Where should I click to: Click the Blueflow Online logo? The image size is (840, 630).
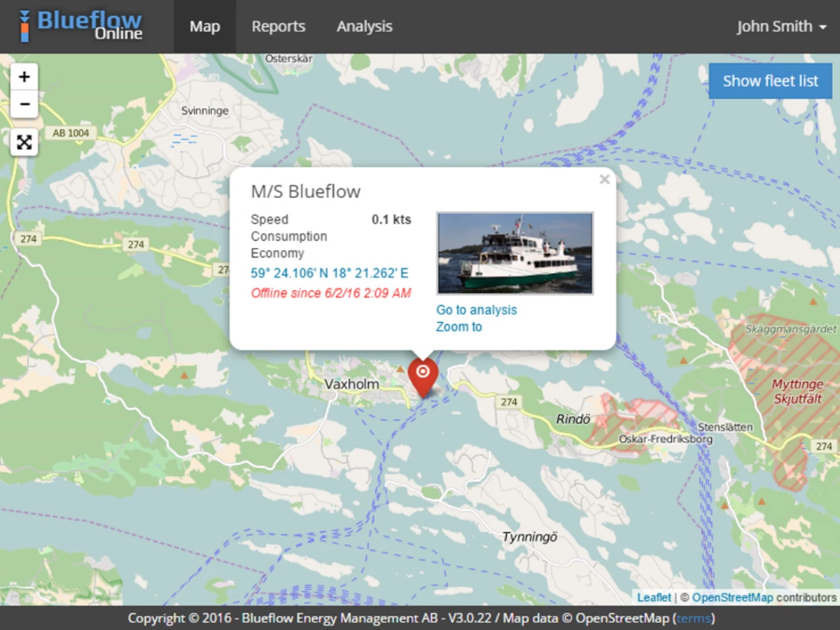(x=80, y=26)
